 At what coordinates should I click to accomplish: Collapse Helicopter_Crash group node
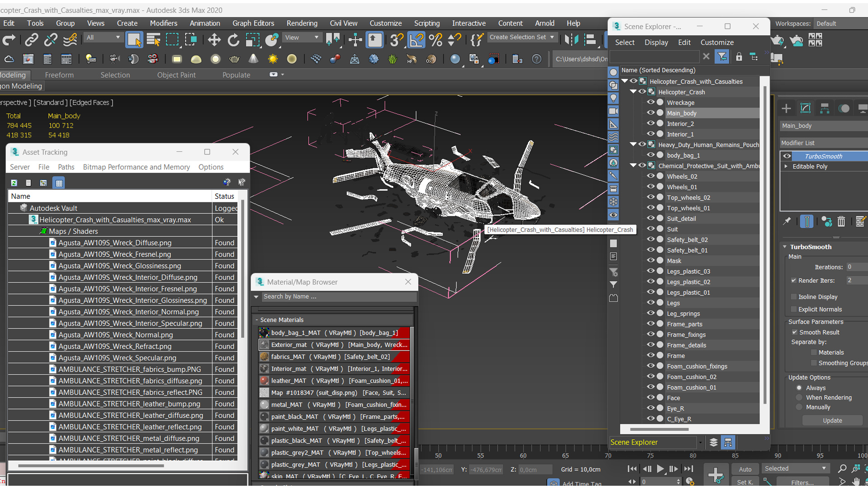(633, 92)
